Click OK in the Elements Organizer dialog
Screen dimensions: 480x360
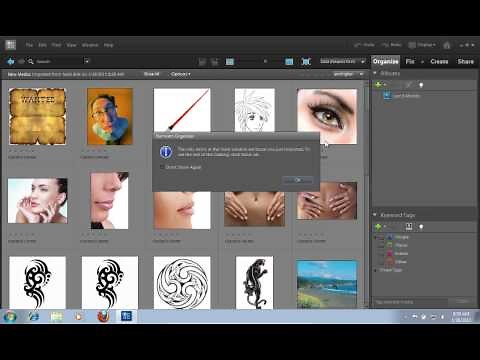(297, 180)
